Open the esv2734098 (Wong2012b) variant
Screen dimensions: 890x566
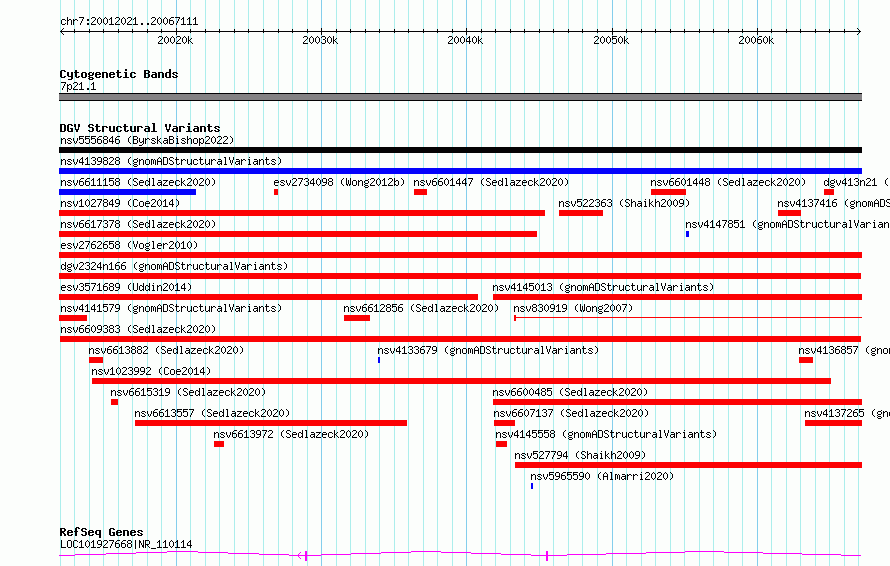coord(339,182)
